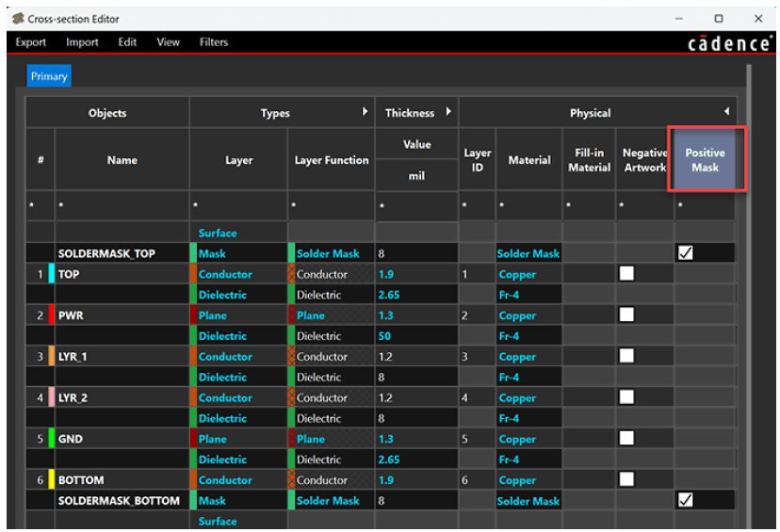This screenshot has width=780, height=532.
Task: Expand the Types column group arrow
Action: tap(366, 113)
